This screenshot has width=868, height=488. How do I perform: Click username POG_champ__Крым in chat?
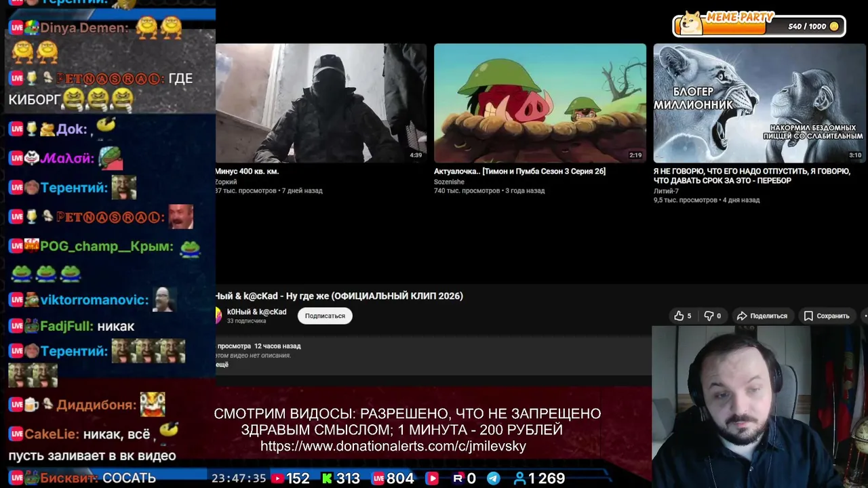pyautogui.click(x=106, y=247)
